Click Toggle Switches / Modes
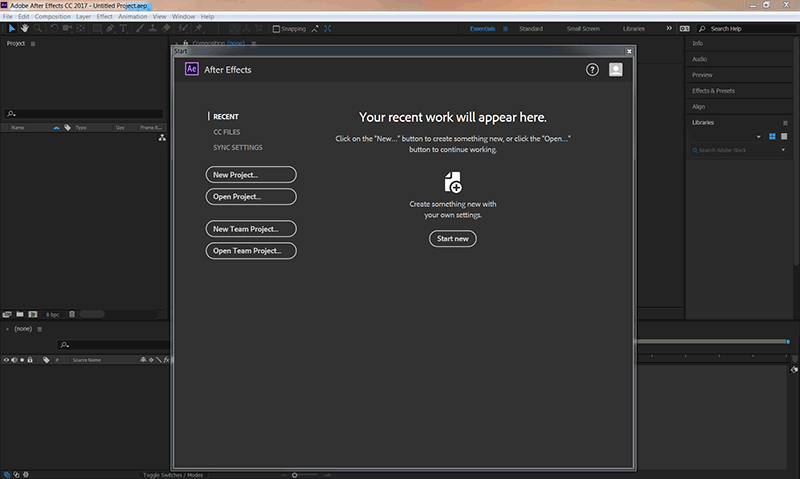 coord(173,474)
